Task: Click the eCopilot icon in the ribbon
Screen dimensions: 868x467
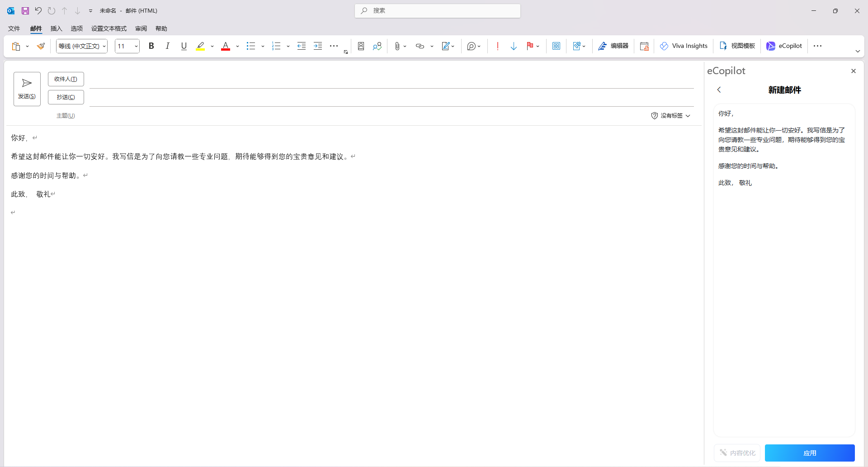Action: tap(783, 46)
